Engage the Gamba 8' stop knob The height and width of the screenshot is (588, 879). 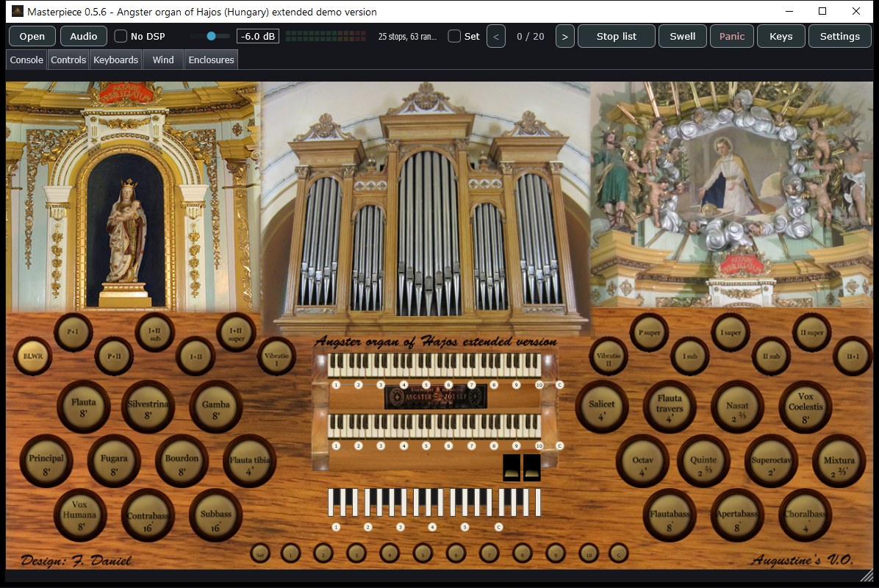tap(216, 407)
